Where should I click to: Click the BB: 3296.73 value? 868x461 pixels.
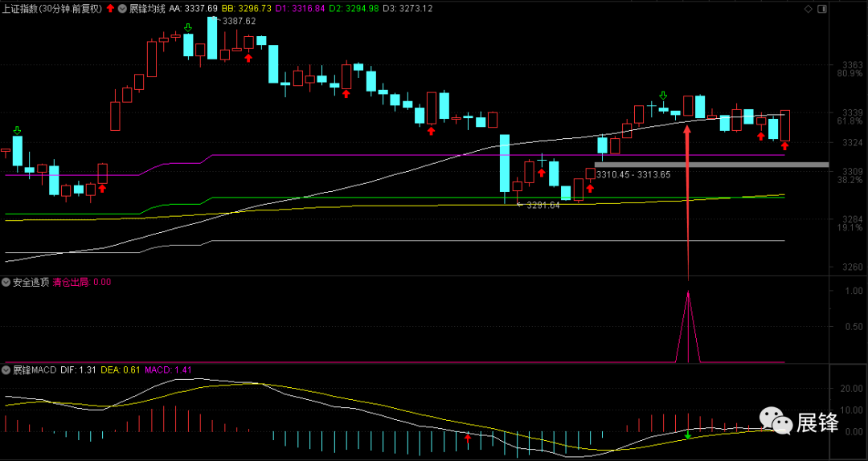pyautogui.click(x=247, y=8)
